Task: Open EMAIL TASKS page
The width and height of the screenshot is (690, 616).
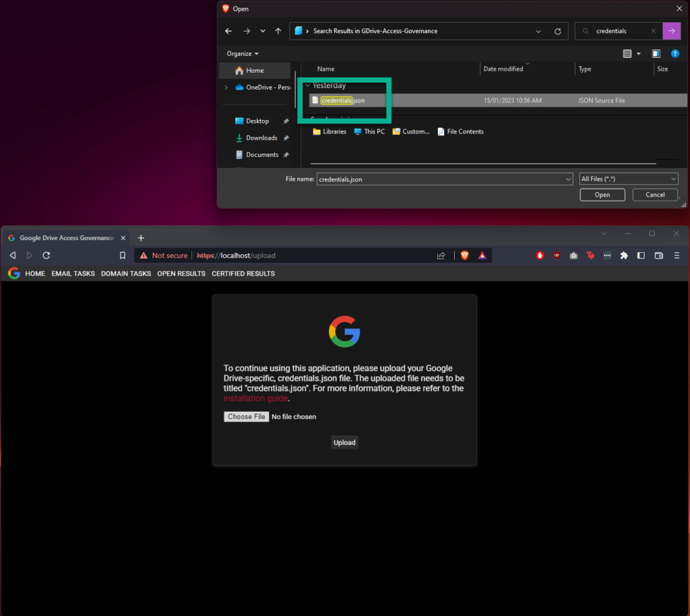Action: [73, 274]
